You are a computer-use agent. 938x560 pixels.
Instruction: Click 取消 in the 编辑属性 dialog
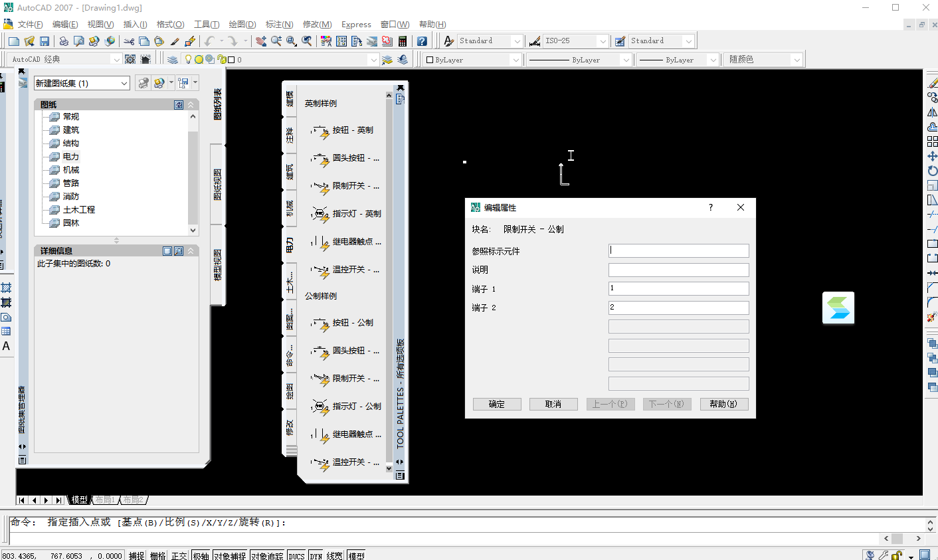[x=553, y=404]
